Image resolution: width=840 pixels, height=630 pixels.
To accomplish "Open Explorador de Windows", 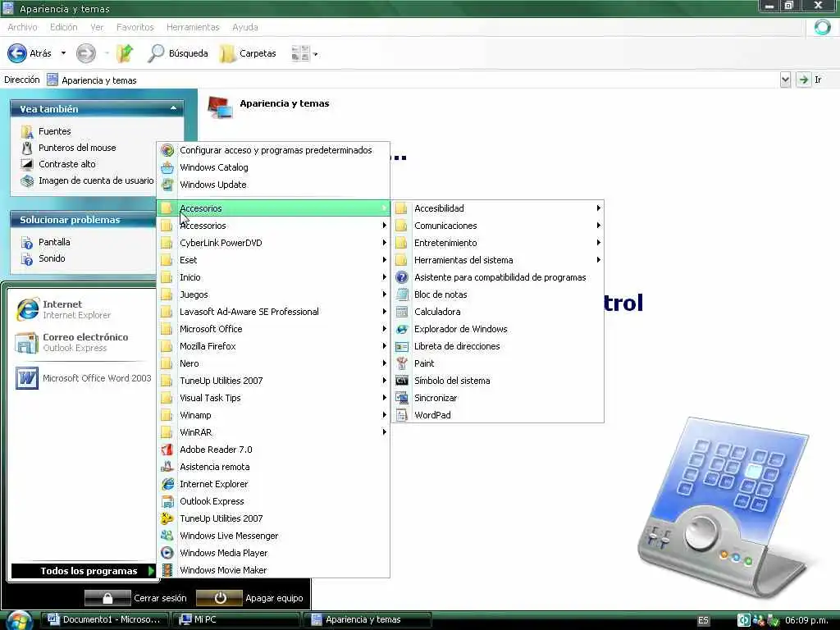I will 498,328.
